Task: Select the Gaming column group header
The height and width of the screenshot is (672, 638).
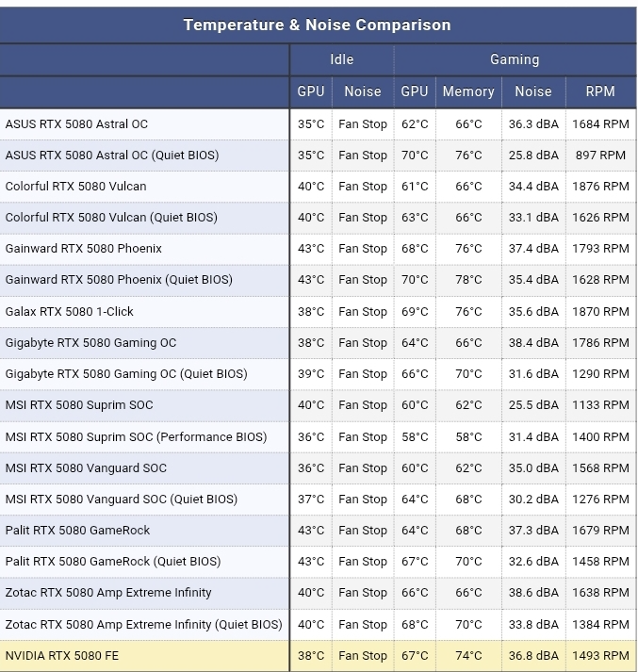Action: tap(515, 59)
